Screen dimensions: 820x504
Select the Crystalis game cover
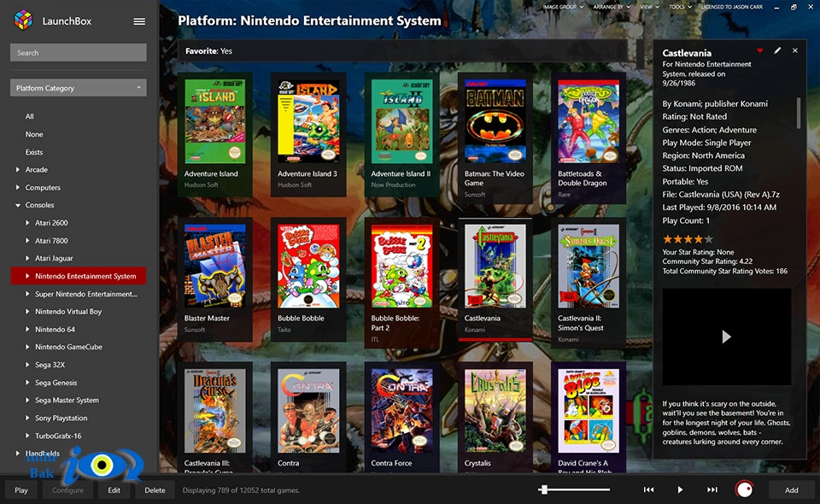pyautogui.click(x=495, y=411)
